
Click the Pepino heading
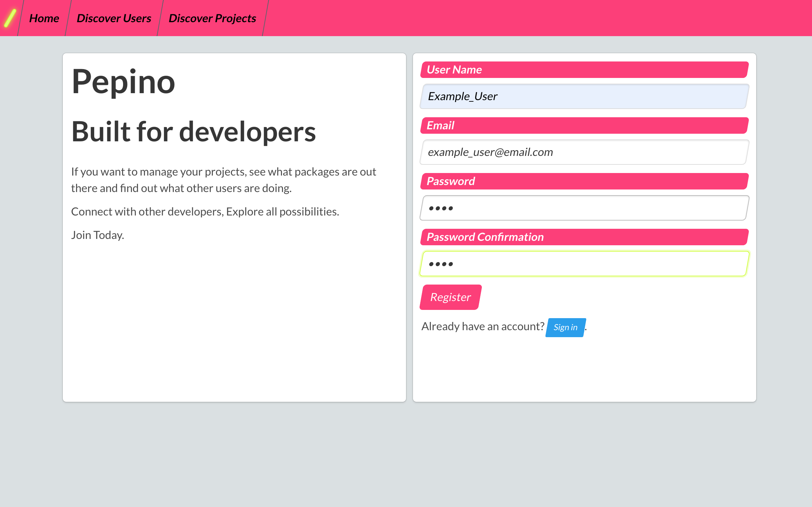pos(123,81)
